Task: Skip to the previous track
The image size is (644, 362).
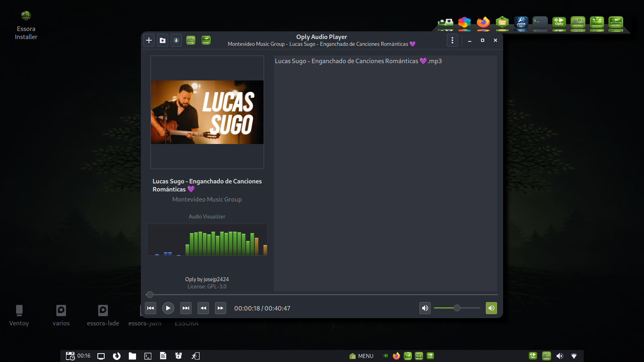Action: tap(151, 308)
